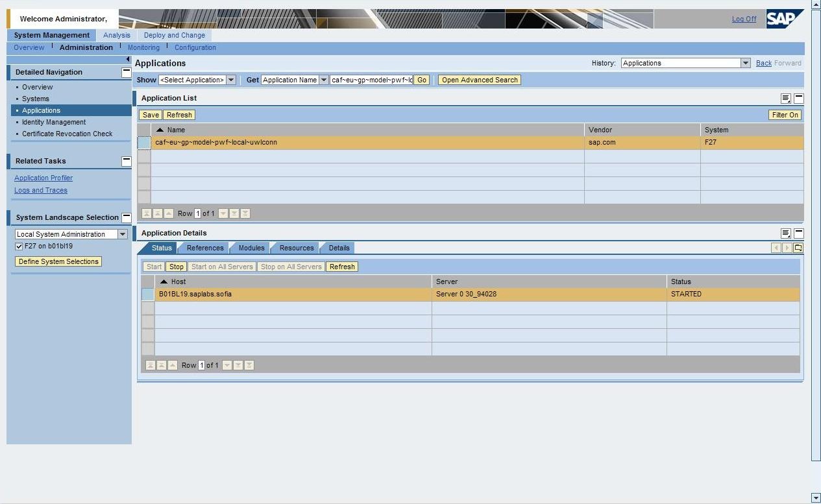This screenshot has width=821, height=504.
Task: Select the Status tab
Action: (162, 248)
